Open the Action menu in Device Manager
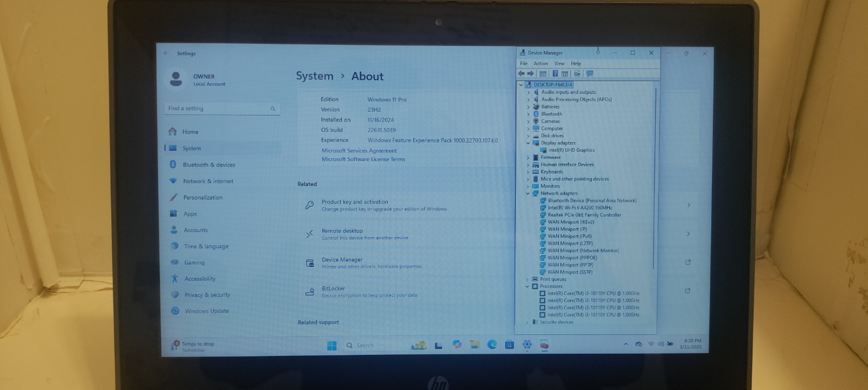868x390 pixels. coord(541,63)
